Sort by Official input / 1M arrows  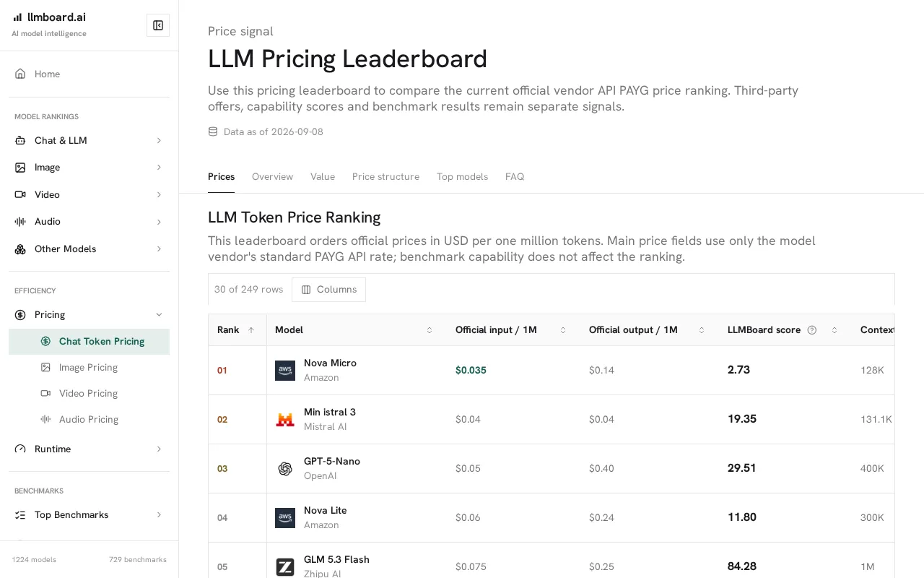click(x=563, y=329)
